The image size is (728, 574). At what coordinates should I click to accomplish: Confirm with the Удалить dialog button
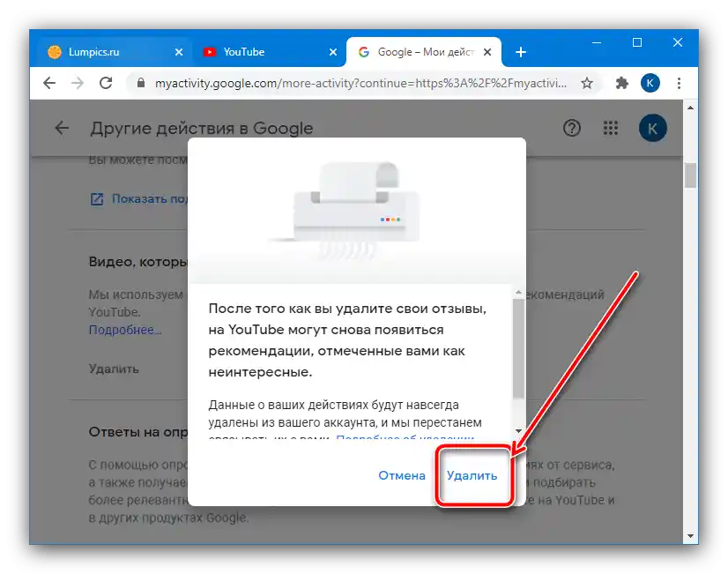coord(472,475)
